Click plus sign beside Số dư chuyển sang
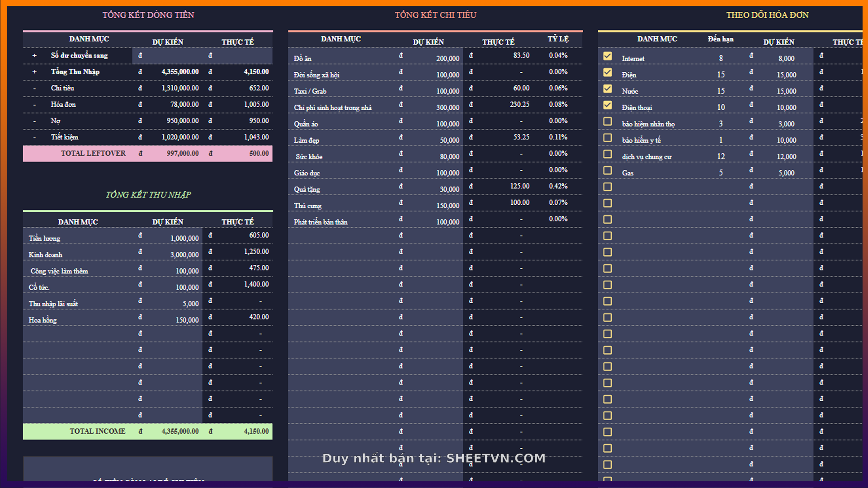 point(34,56)
